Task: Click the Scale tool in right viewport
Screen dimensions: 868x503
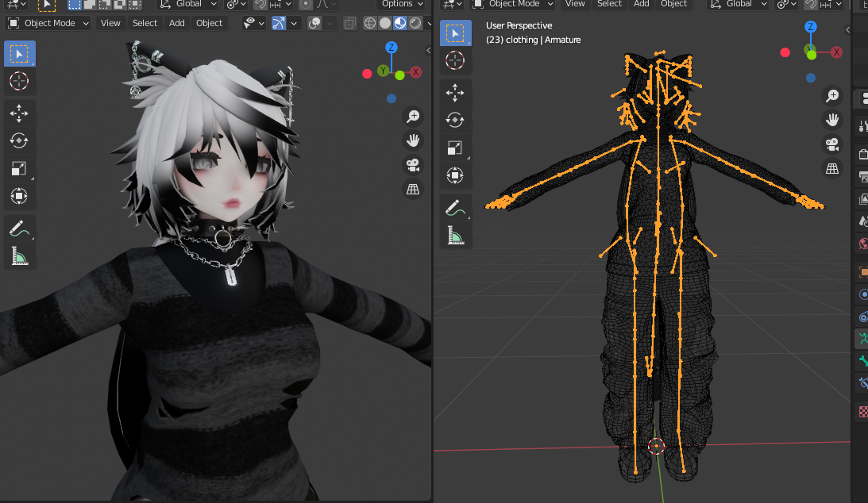Action: click(x=455, y=148)
